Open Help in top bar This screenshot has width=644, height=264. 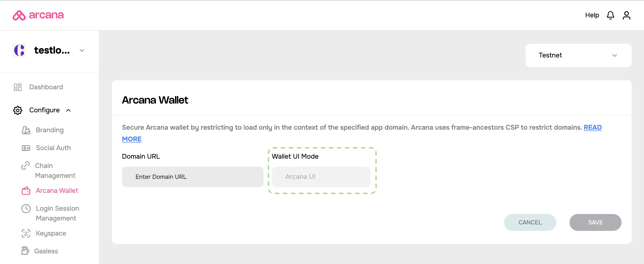(x=592, y=15)
